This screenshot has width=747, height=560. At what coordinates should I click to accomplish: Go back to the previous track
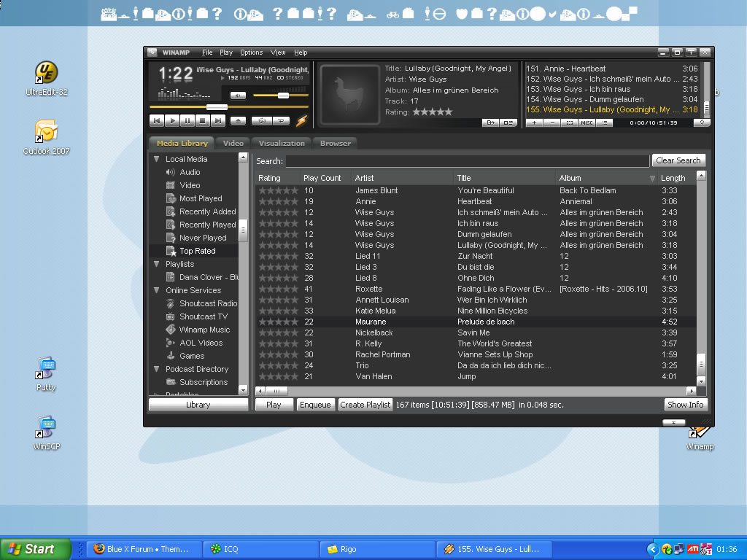pos(157,121)
